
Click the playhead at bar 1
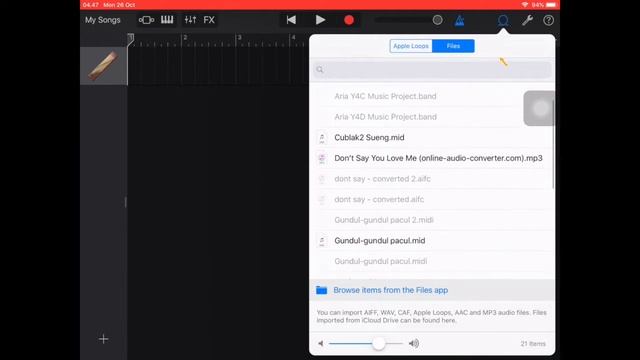coord(130,39)
